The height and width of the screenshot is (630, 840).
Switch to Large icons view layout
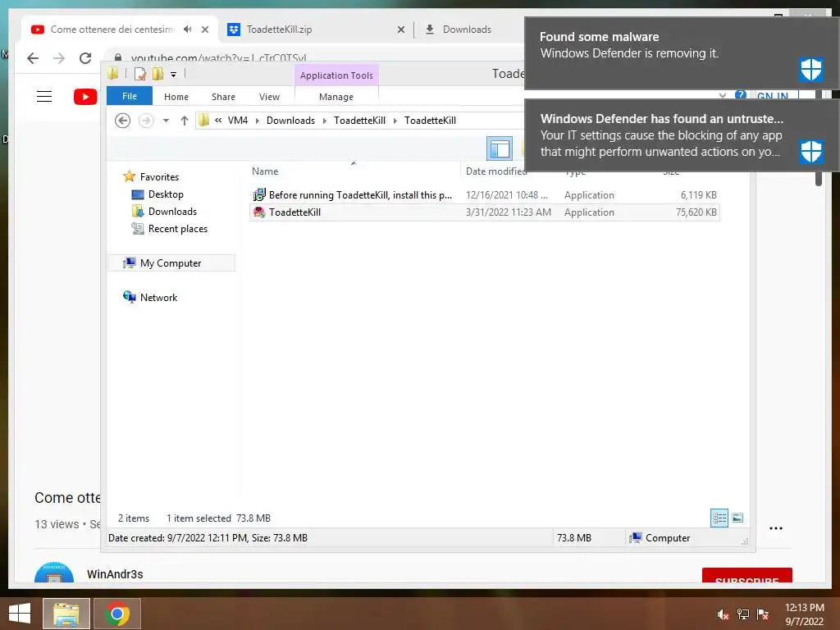(x=737, y=518)
